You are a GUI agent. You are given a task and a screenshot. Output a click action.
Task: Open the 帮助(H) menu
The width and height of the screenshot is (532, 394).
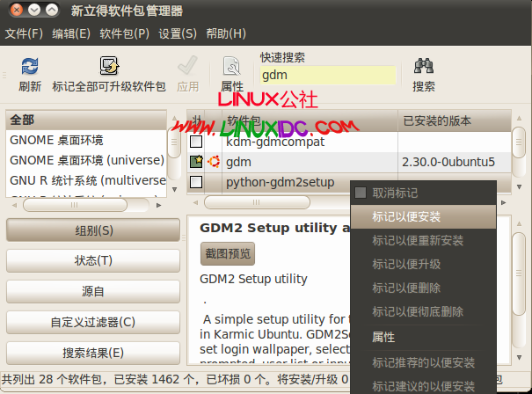point(226,33)
